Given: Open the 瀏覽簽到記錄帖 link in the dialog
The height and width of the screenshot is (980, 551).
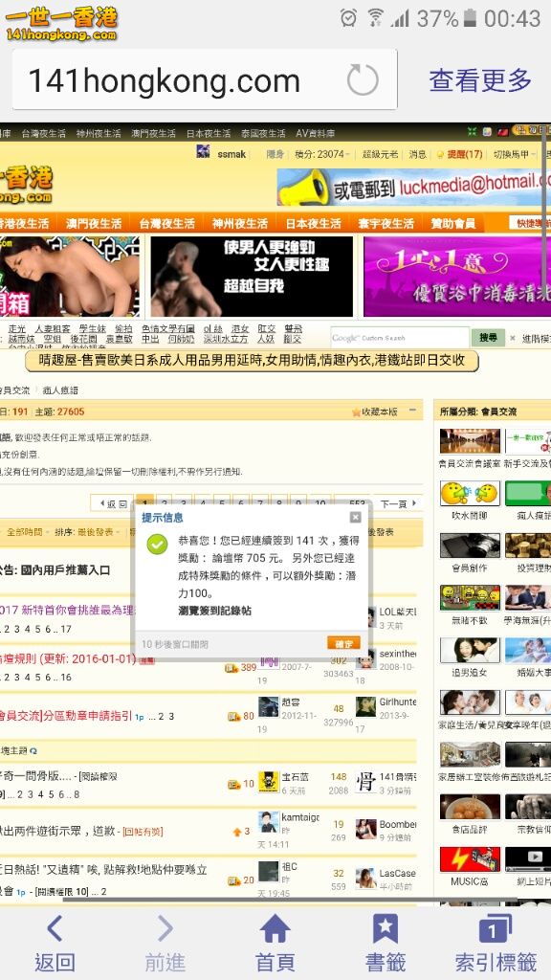Looking at the screenshot, I should click(214, 611).
